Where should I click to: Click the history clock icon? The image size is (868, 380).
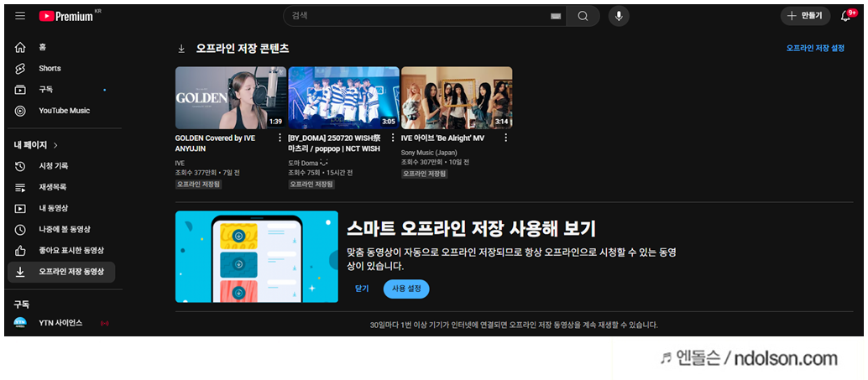20,166
